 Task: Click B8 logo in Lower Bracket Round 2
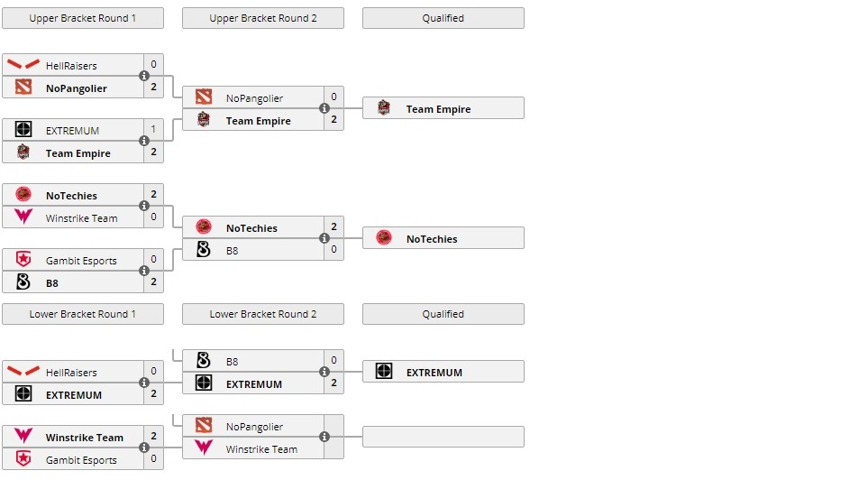pos(204,360)
